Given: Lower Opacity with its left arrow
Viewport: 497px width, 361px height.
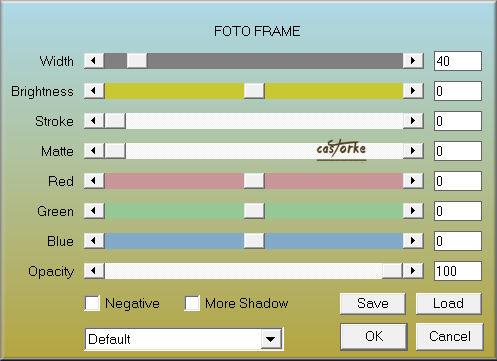Looking at the screenshot, I should coord(94,271).
